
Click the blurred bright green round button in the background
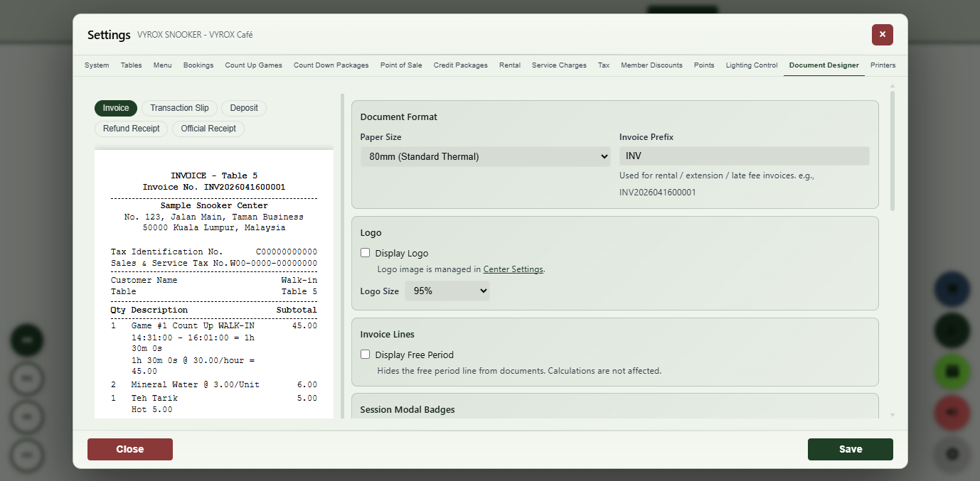point(952,372)
